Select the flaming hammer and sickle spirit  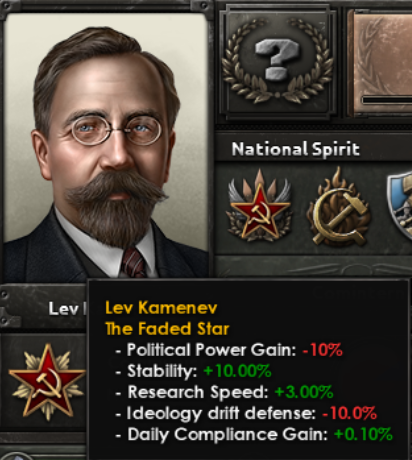pos(338,207)
